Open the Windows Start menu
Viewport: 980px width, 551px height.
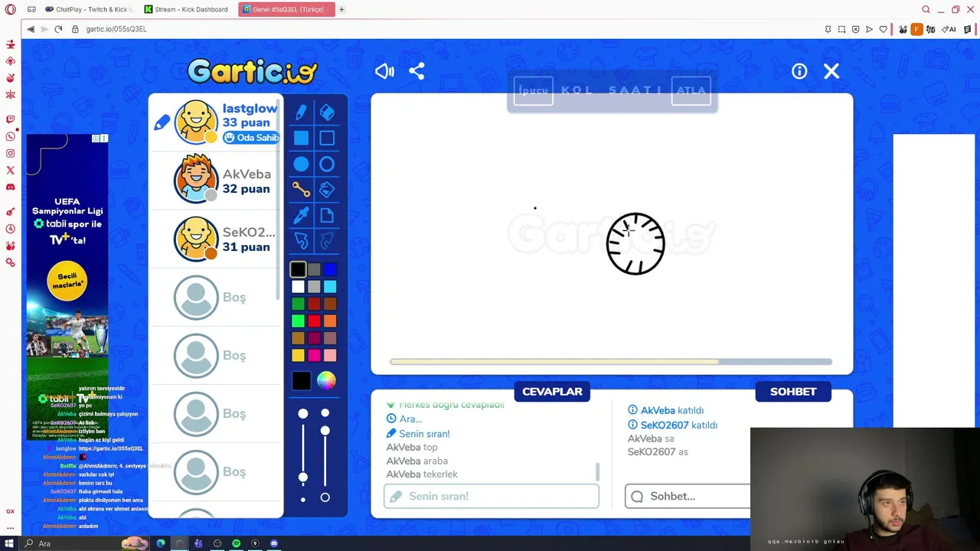pyautogui.click(x=9, y=543)
